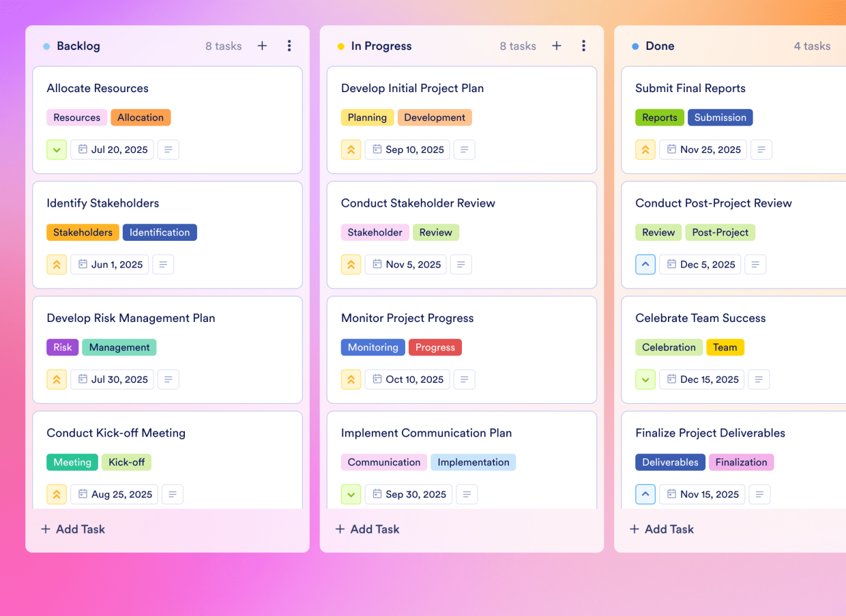Expand the priority selector on Conduct Post-Project Review
Image resolution: width=846 pixels, height=616 pixels.
coord(645,264)
